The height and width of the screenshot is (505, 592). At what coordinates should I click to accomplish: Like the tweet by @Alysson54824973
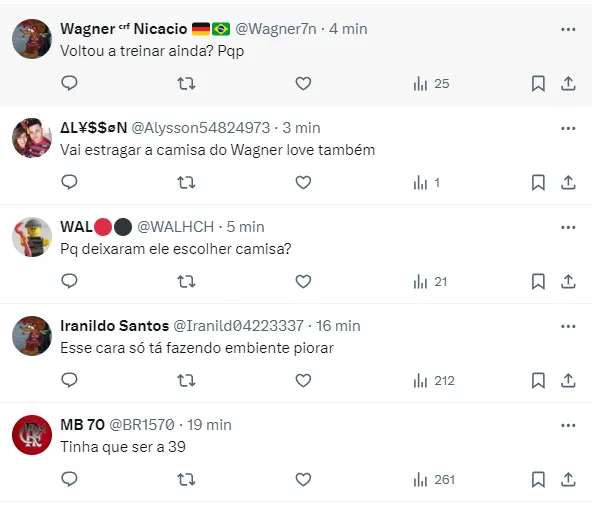303,183
